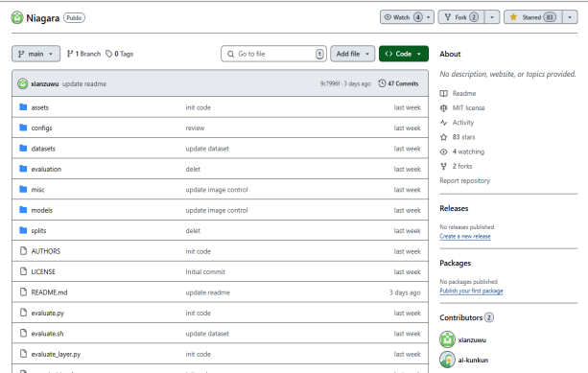Open the evaluation folder name
588x373 pixels.
(46, 169)
